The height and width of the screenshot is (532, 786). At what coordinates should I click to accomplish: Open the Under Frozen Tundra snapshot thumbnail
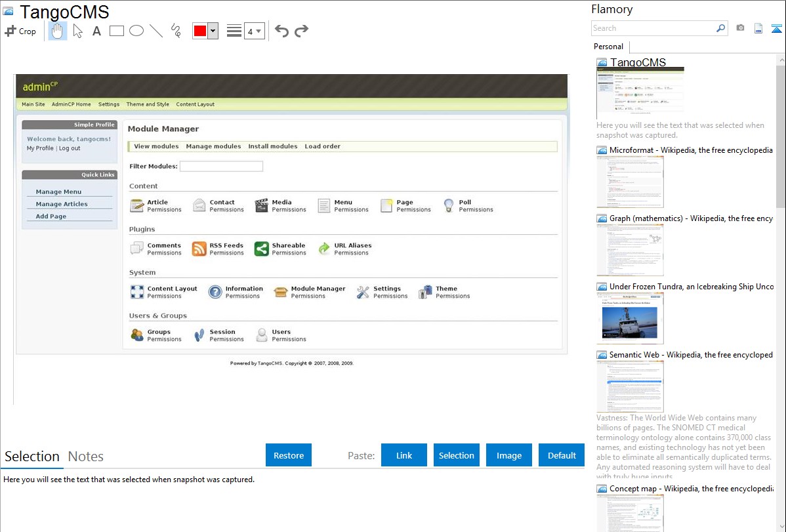(x=630, y=318)
